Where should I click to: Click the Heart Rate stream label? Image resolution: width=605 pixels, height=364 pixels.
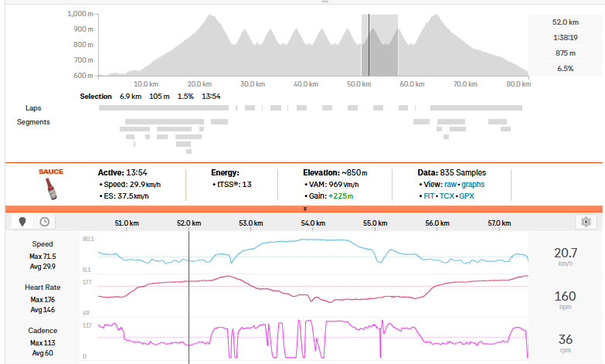point(42,287)
